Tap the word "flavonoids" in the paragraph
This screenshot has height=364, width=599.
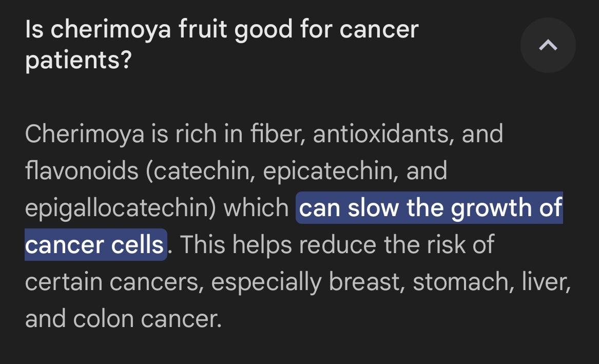[82, 171]
